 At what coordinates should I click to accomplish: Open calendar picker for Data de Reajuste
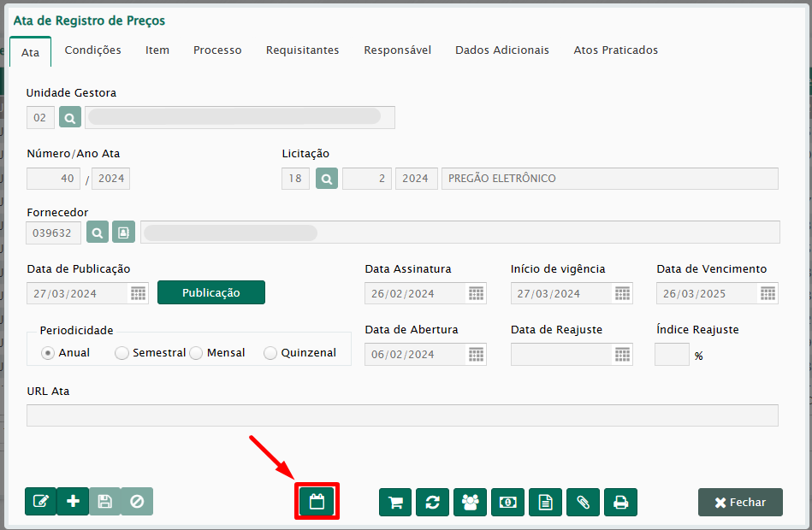coord(622,354)
